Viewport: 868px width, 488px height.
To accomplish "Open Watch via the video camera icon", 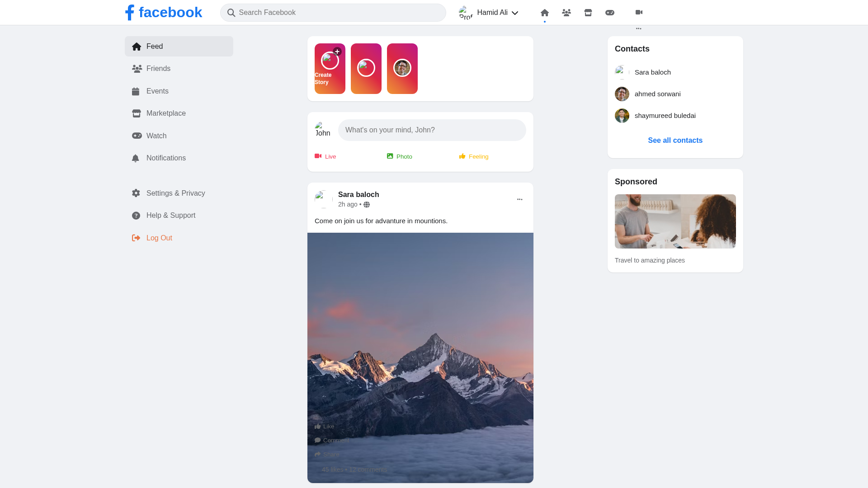I will pyautogui.click(x=639, y=12).
